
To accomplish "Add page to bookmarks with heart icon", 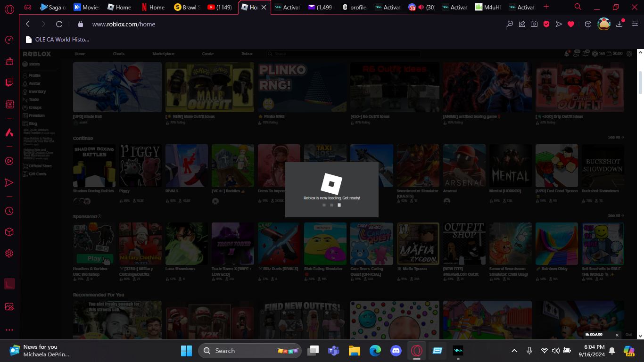I will 571,24.
